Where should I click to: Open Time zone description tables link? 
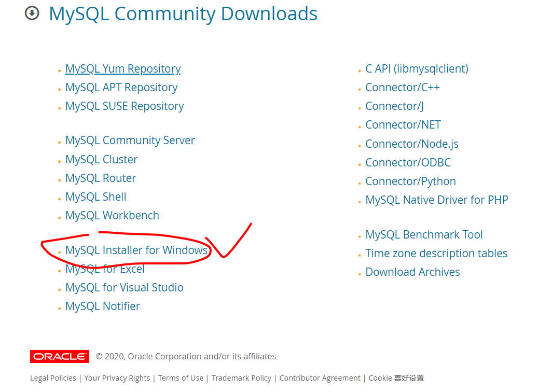(436, 254)
